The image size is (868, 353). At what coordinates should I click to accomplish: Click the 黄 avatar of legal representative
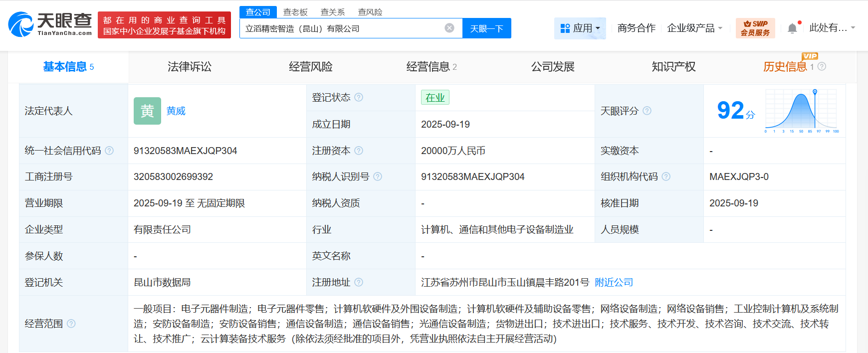pos(147,111)
